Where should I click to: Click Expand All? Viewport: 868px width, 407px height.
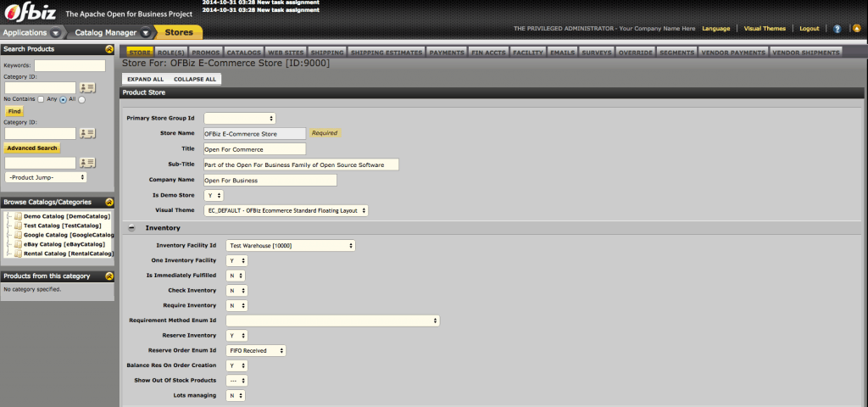click(x=146, y=79)
